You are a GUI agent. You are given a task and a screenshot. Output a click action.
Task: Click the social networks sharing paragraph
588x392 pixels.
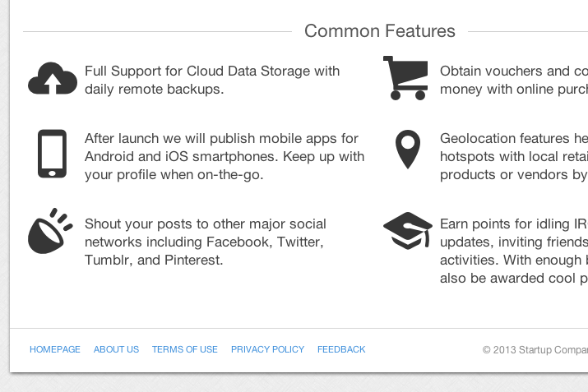point(205,242)
